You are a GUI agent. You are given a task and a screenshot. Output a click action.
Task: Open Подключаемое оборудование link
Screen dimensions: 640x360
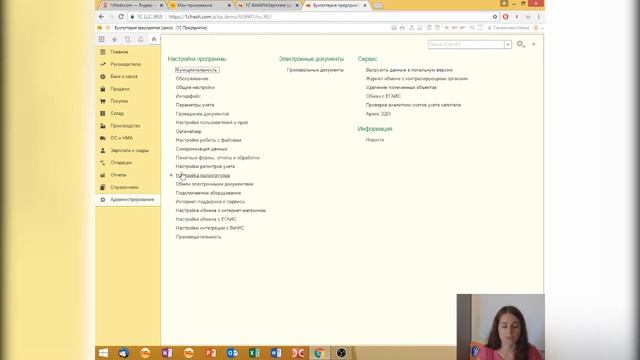pos(208,193)
